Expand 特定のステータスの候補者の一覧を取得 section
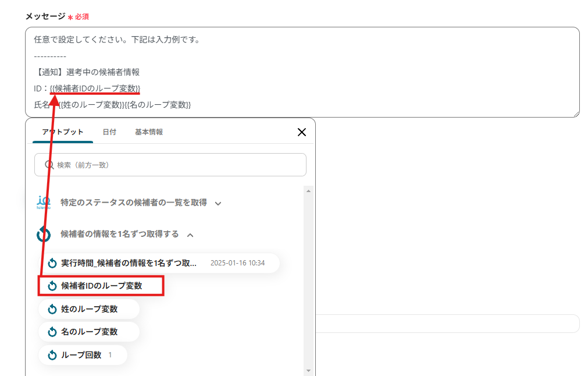Screen dimensions: 588x376 tap(218, 203)
